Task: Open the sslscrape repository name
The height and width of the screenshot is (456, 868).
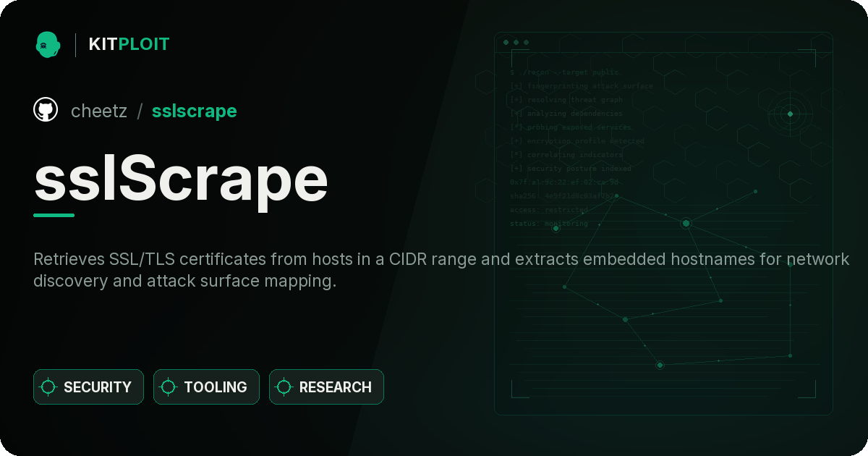Action: tap(195, 111)
